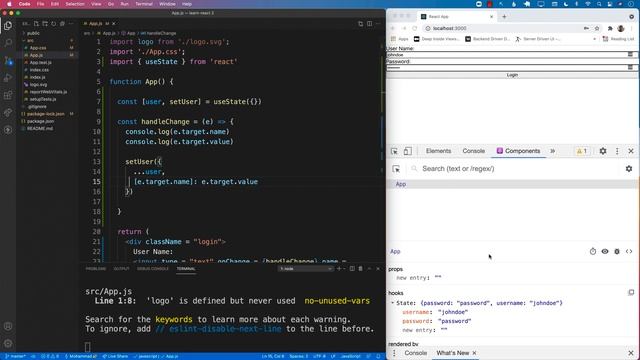Image resolution: width=640 pixels, height=360 pixels.
Task: Click the element picker icon in DevTools toolbar
Action: (x=394, y=151)
